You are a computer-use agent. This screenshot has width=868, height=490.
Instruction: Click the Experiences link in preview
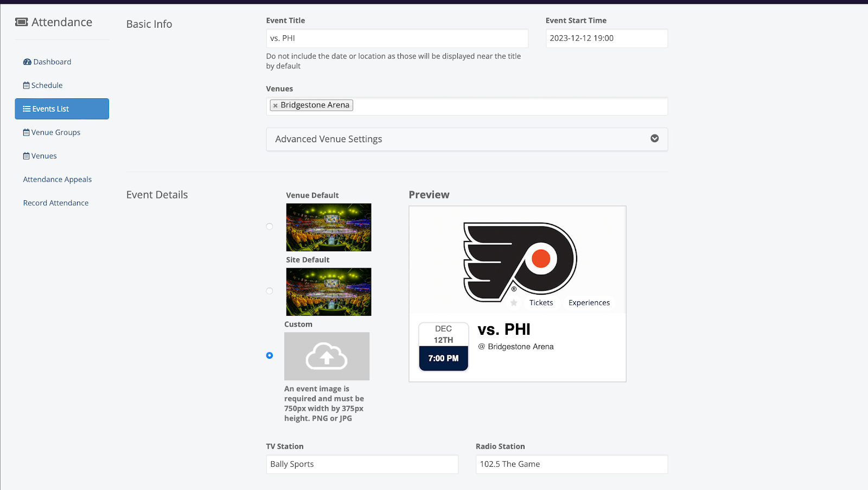point(589,303)
